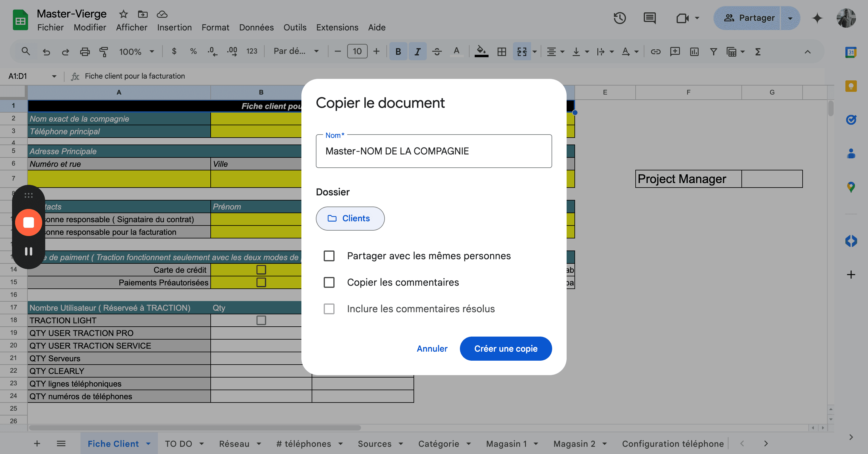Open Fiche Client tab menu arrow
The height and width of the screenshot is (454, 868).
coord(148,444)
